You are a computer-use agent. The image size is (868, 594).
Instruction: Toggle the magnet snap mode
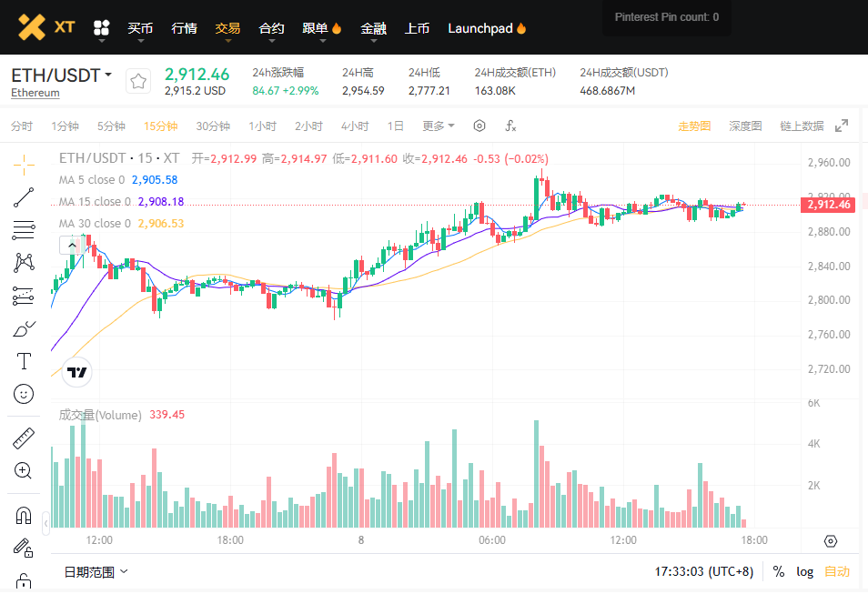tap(24, 516)
